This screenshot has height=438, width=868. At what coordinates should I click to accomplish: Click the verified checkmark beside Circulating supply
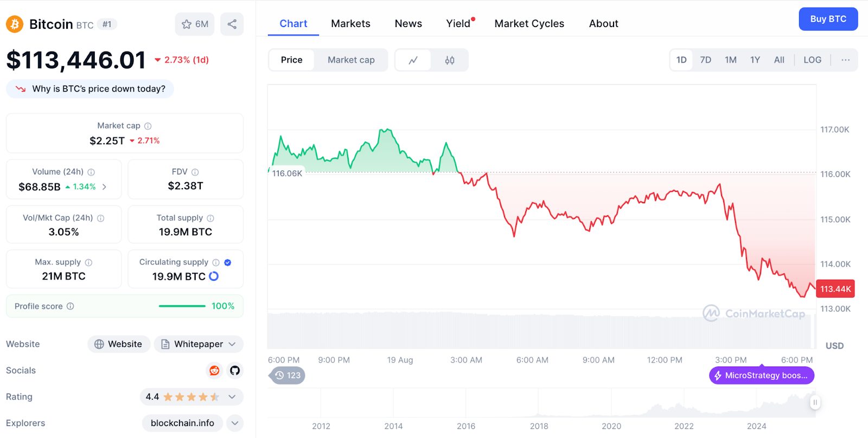pyautogui.click(x=228, y=262)
